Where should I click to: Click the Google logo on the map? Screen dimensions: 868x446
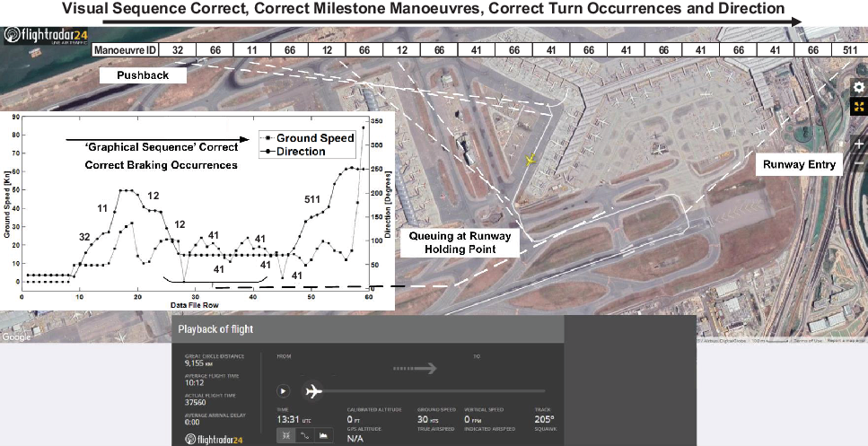point(15,337)
